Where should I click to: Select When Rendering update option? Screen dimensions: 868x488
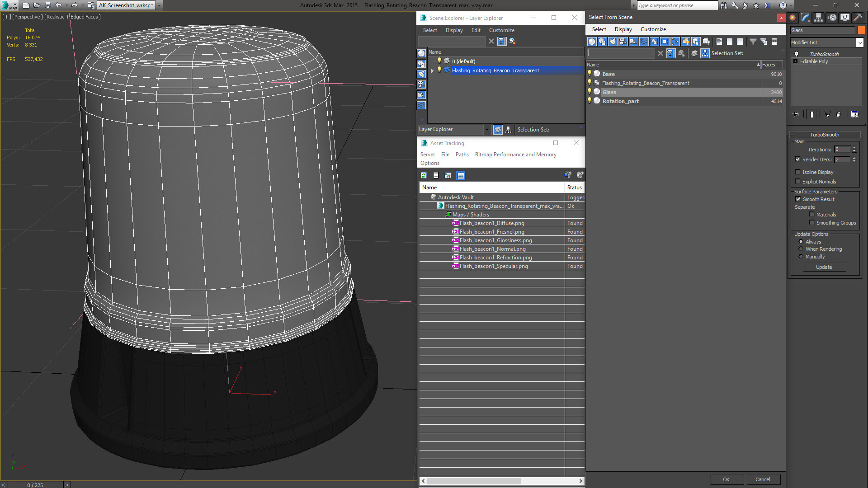pyautogui.click(x=801, y=249)
